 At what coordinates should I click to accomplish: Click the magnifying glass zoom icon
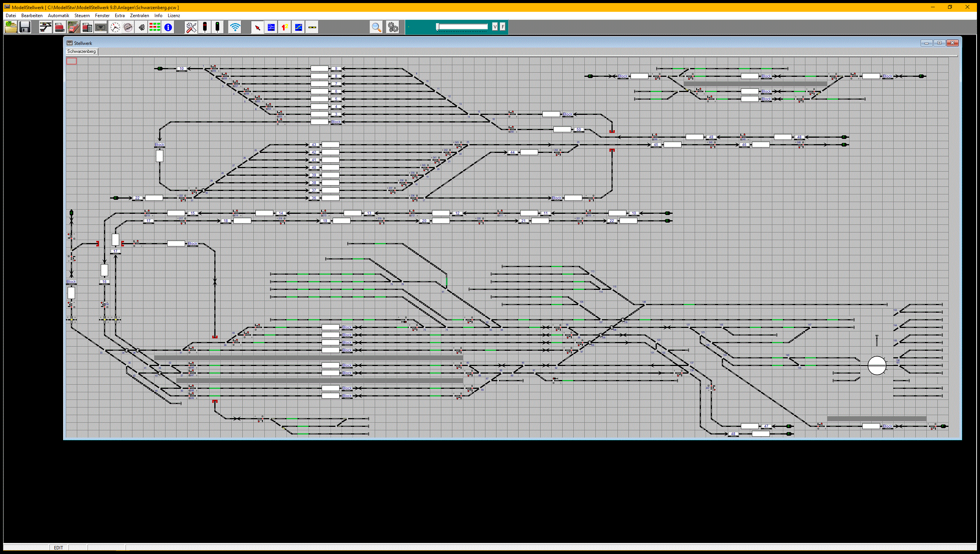pos(376,27)
